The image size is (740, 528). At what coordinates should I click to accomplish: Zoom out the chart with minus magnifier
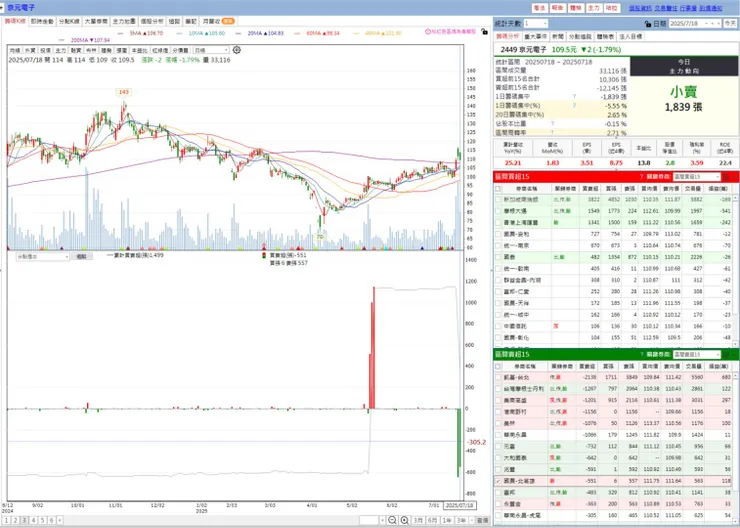[392, 520]
